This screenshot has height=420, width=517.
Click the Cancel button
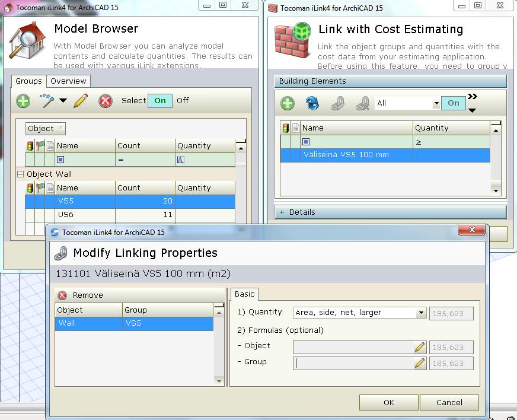[449, 403]
